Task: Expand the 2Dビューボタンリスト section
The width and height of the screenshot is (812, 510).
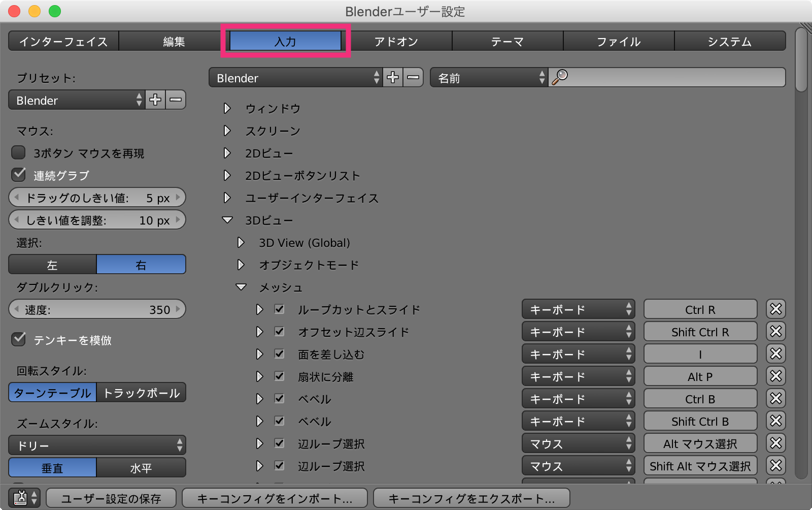Action: 227,175
